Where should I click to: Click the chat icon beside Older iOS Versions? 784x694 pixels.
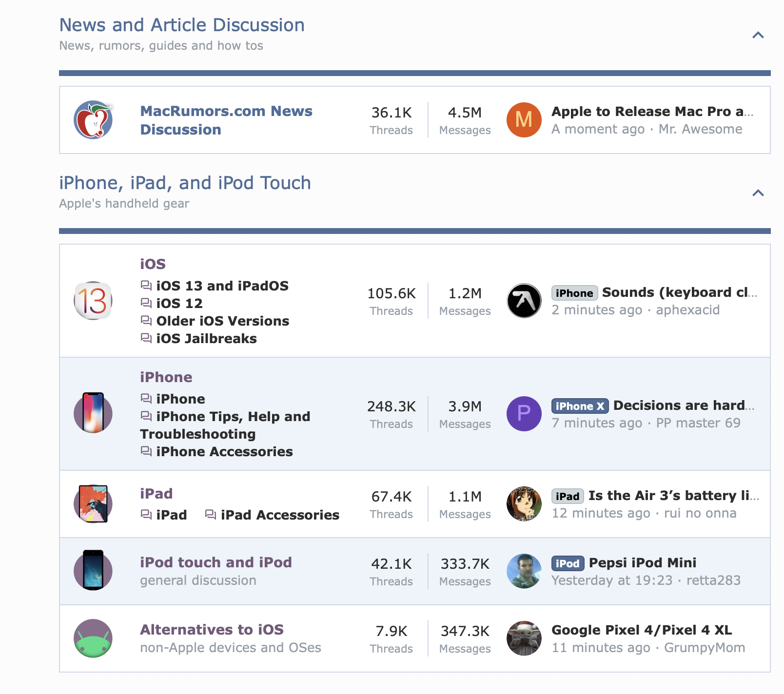(146, 320)
